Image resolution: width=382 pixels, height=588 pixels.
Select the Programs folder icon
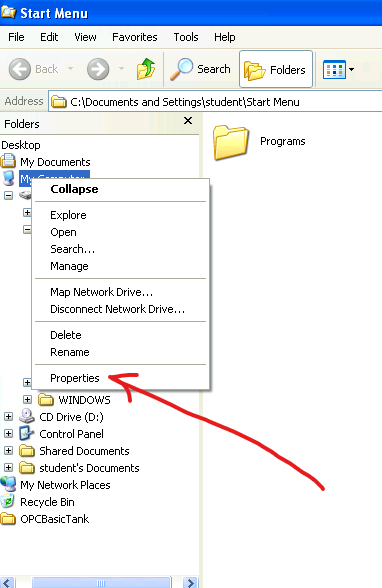click(x=231, y=142)
